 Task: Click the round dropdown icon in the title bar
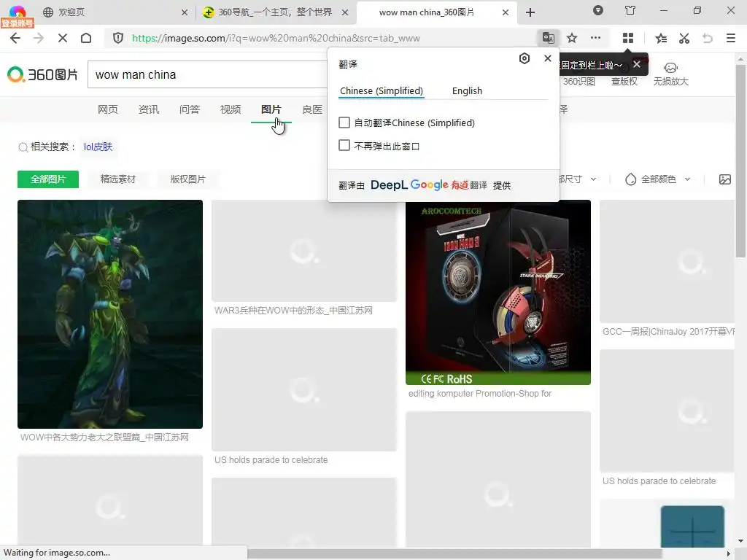[x=598, y=10]
